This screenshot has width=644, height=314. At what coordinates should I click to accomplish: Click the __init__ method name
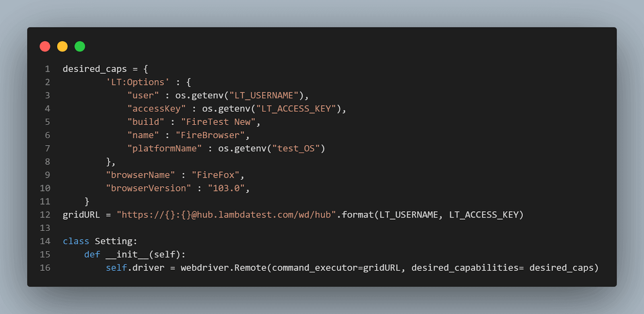(x=127, y=255)
